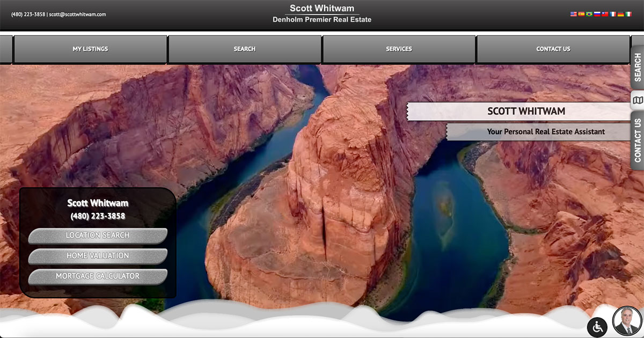644x338 pixels.
Task: Click the Russian flag icon
Action: 597,14
